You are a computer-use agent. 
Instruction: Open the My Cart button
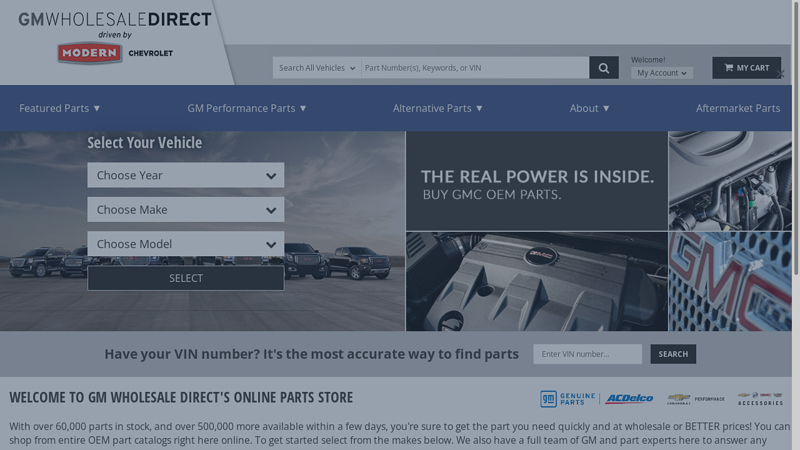coord(746,68)
